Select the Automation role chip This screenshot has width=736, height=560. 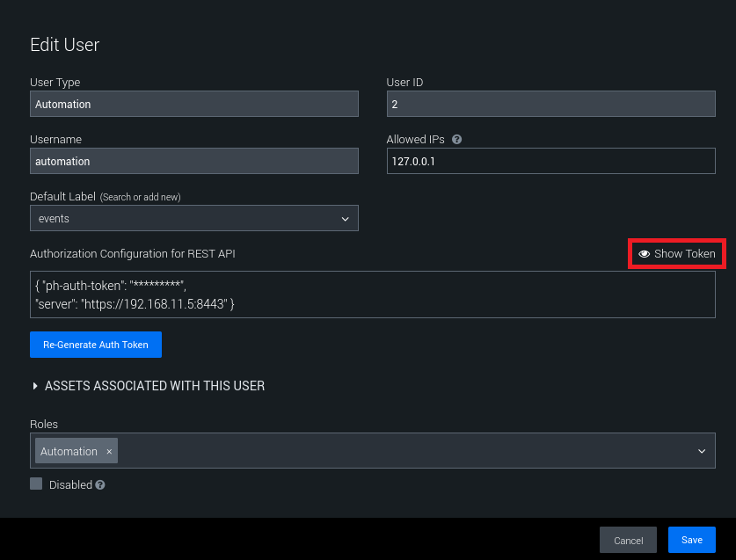point(69,452)
